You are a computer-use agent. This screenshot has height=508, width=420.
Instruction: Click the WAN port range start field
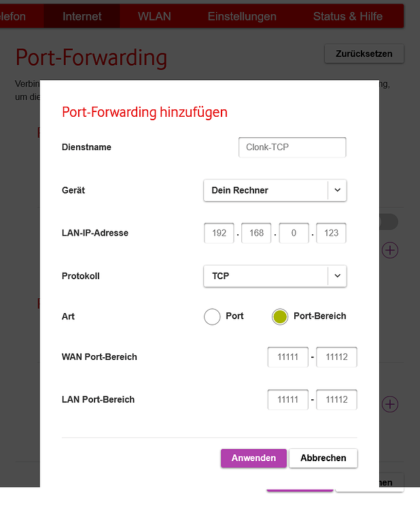(x=288, y=357)
